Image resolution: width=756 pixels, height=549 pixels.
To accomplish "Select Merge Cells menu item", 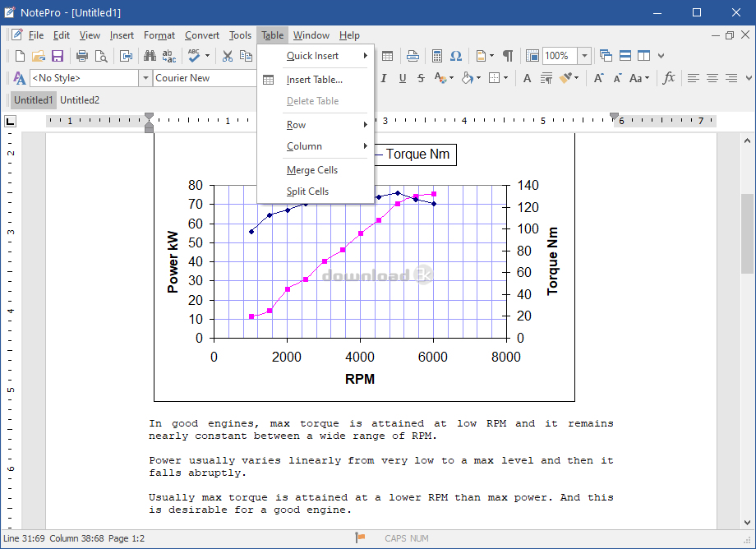I will [316, 170].
